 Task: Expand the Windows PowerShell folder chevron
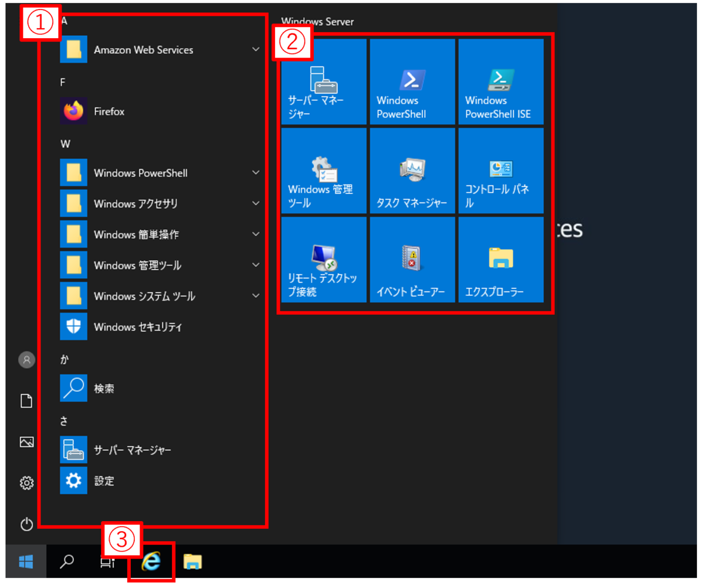point(256,173)
